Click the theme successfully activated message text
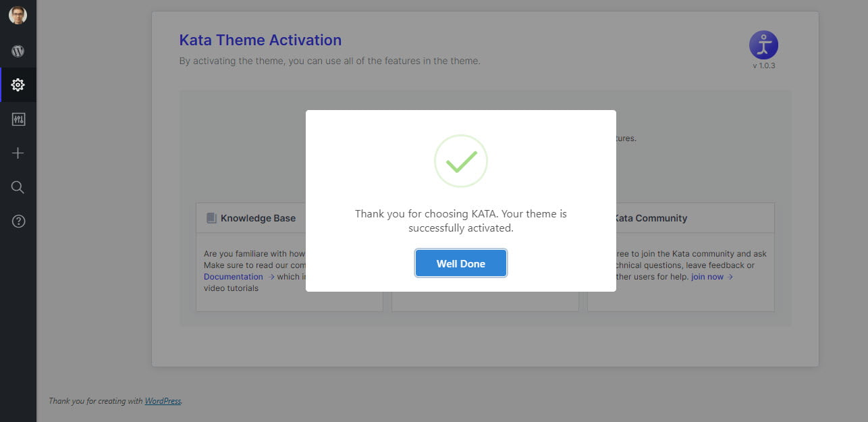This screenshot has height=422, width=868. (461, 221)
